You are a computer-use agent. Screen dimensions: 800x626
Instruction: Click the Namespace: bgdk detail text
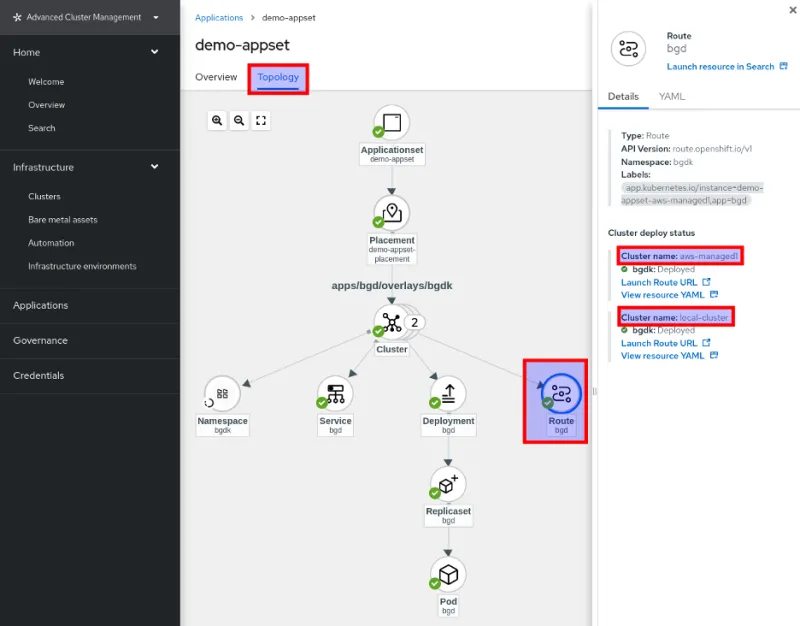[x=657, y=162]
